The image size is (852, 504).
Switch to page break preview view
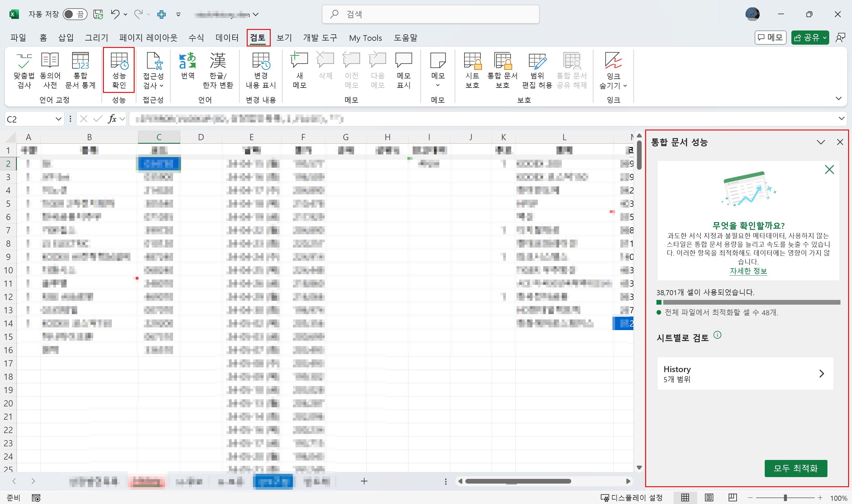pos(732,497)
